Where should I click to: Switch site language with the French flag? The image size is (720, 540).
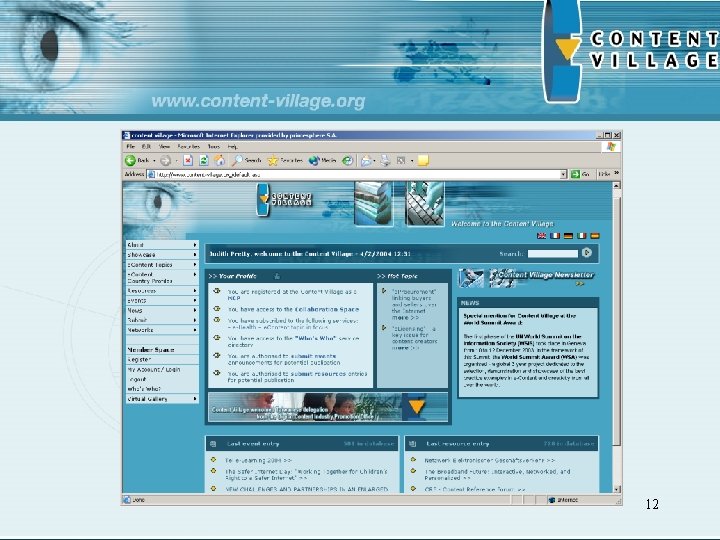[x=555, y=236]
